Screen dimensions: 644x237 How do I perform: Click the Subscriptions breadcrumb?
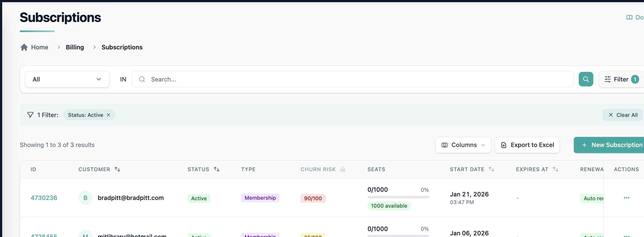[122, 47]
